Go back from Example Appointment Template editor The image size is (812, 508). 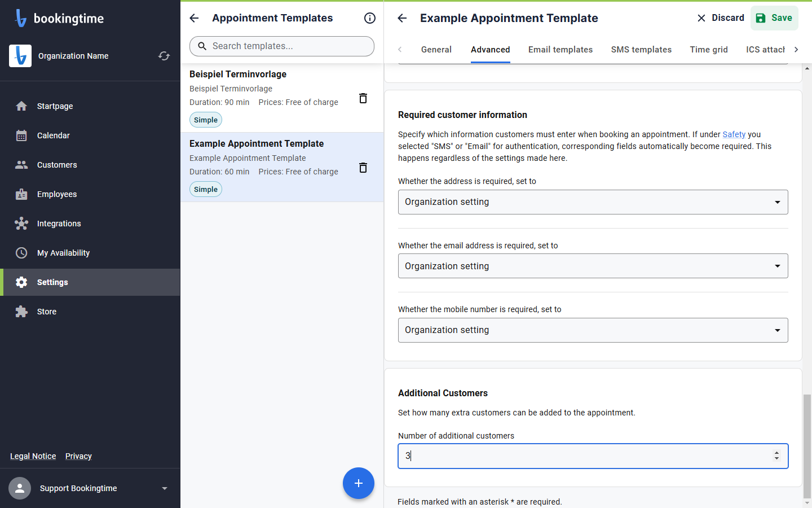tap(402, 18)
